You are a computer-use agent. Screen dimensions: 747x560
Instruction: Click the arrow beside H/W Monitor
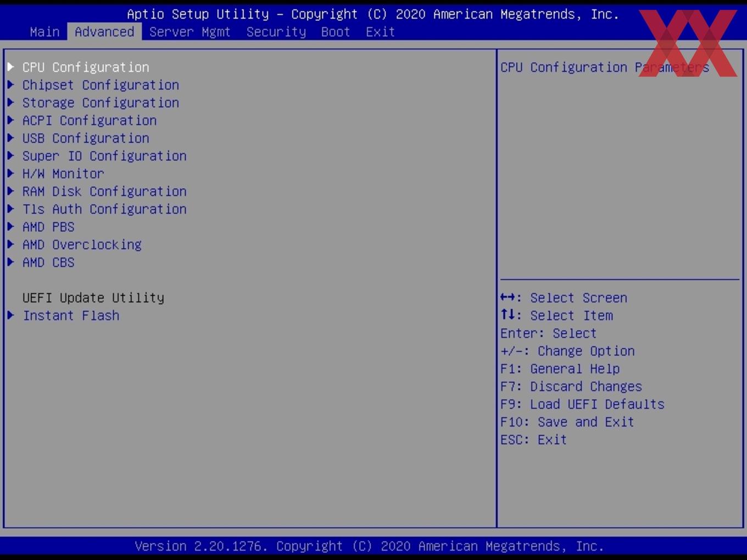(10, 173)
